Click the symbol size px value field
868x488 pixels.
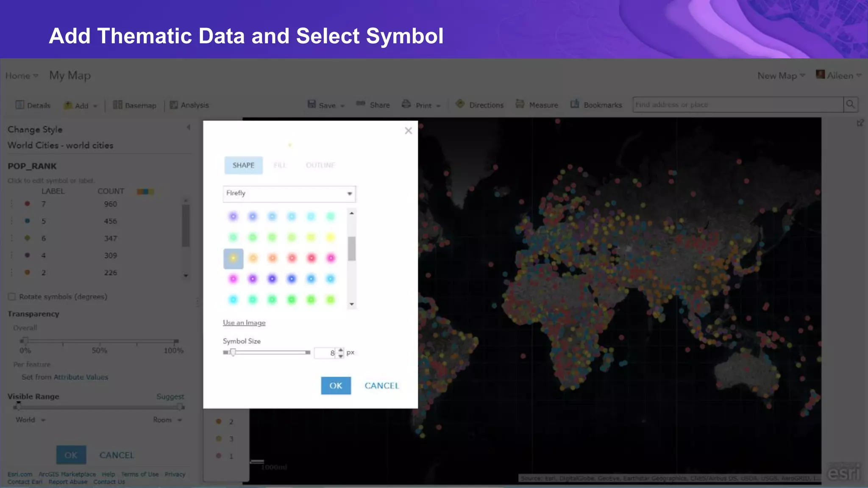point(325,352)
